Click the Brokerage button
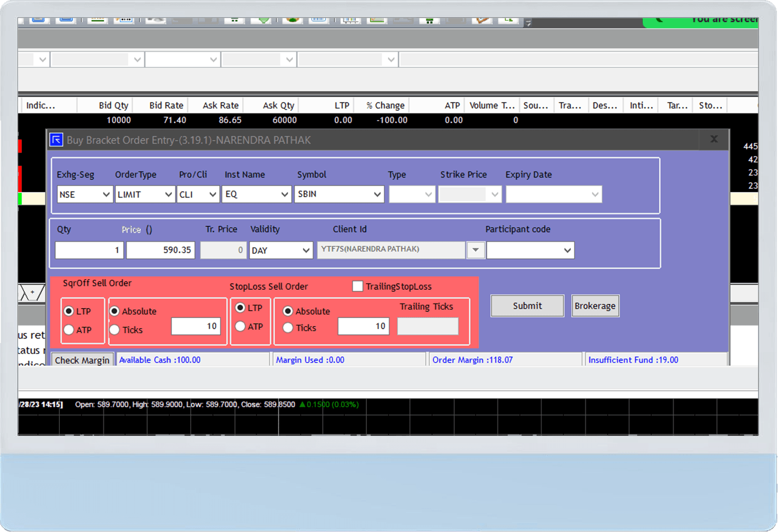This screenshot has height=532, width=778. [595, 306]
